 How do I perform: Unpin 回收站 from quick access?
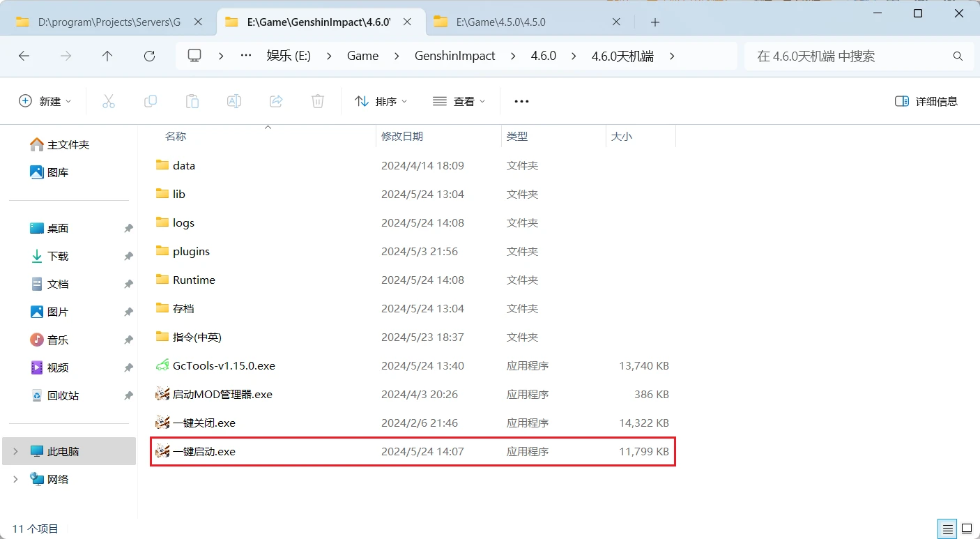pyautogui.click(x=128, y=395)
